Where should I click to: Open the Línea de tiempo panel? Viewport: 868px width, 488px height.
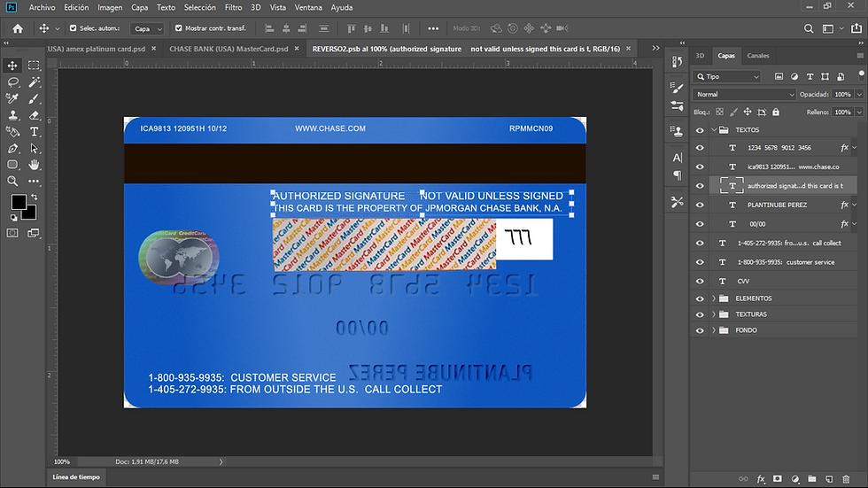point(76,477)
